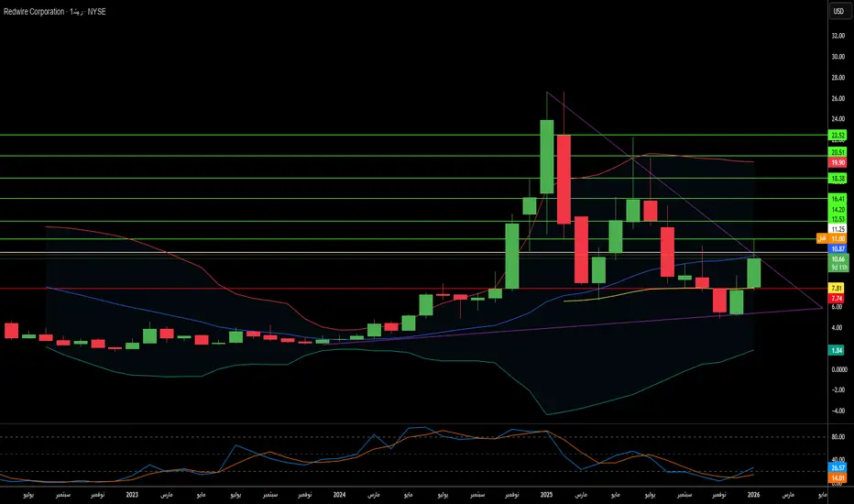
Task: Click the tall green January 2025 candle
Action: click(x=547, y=157)
